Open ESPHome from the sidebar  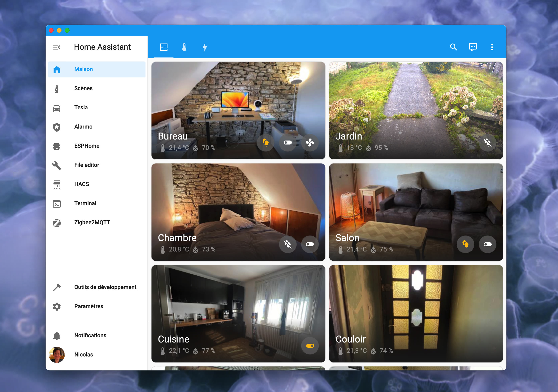coord(87,146)
